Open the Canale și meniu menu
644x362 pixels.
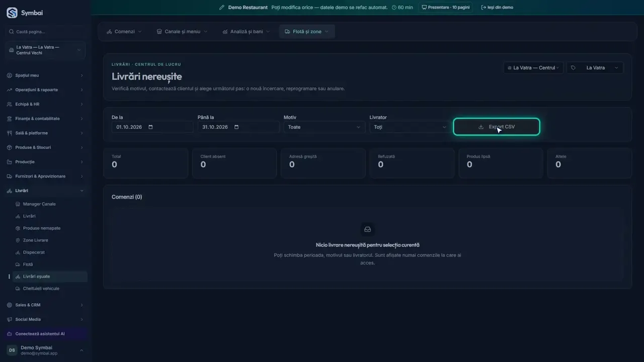pos(182,32)
